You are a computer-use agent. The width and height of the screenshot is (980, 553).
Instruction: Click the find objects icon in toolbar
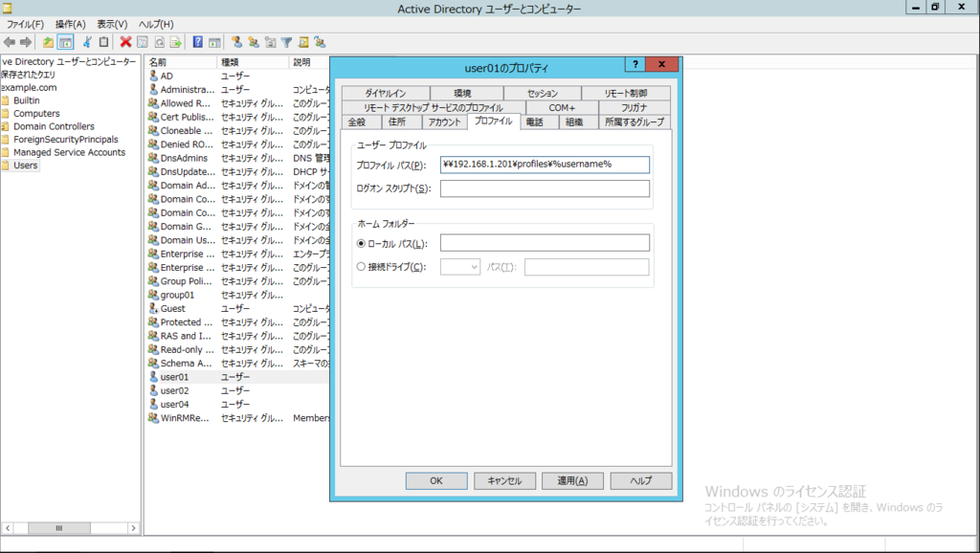pyautogui.click(x=303, y=42)
